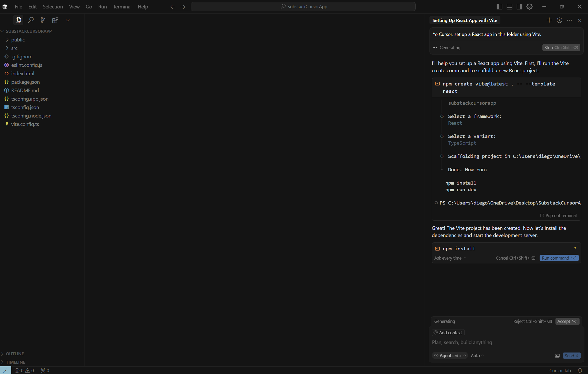This screenshot has width=588, height=374.
Task: Start a new chat with plus icon
Action: pos(549,20)
